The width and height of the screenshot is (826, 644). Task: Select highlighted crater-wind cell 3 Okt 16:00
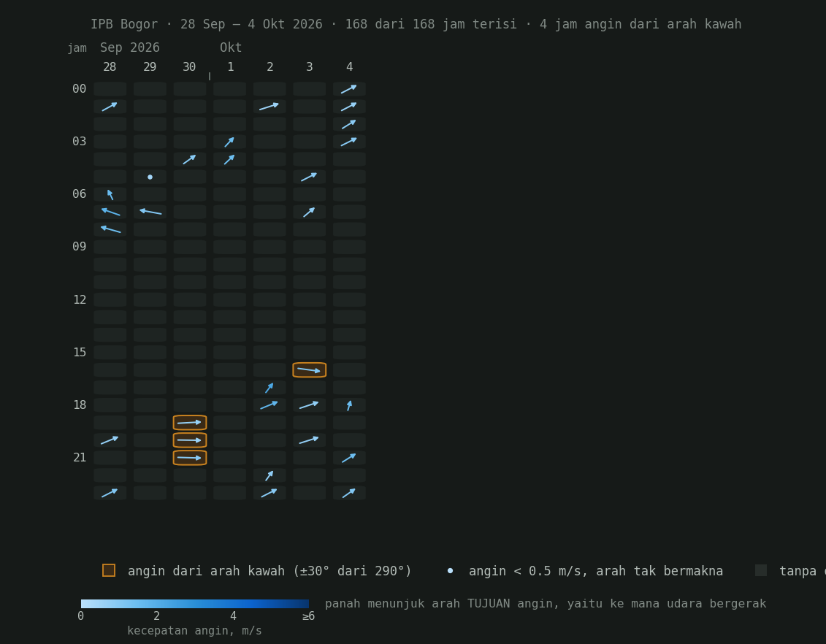coord(309,370)
